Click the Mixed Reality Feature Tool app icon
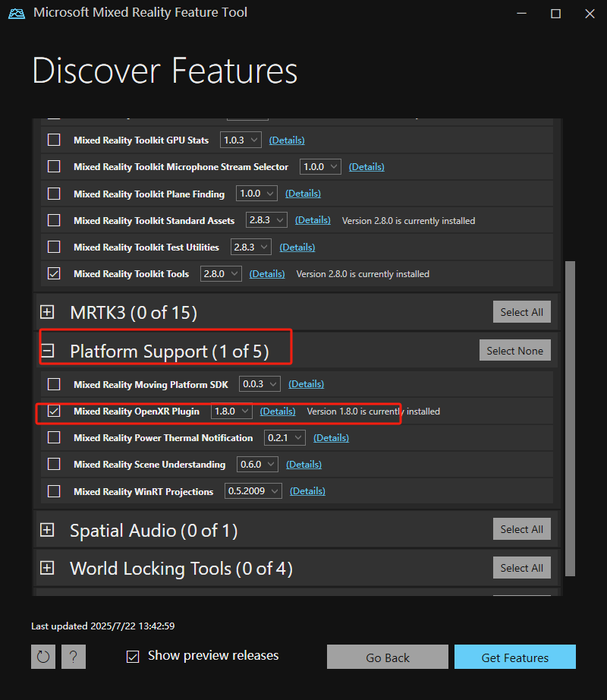Viewport: 607px width, 700px height. (x=17, y=14)
